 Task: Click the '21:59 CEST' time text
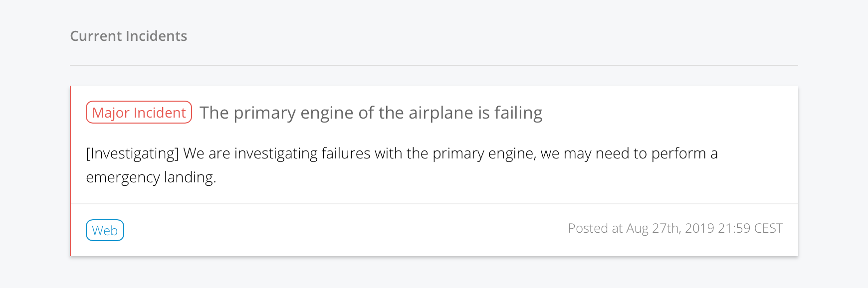pos(750,228)
